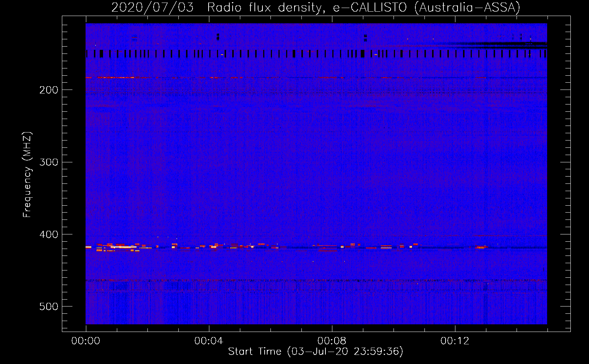Click the 00:04 time tick label

(209, 341)
